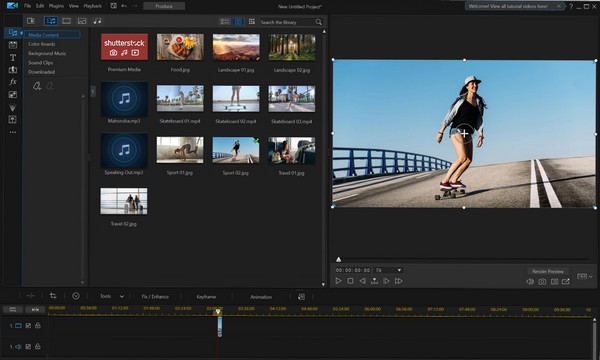Click the crop tool icon above timeline
Viewport: 600px width, 360px height.
pos(53,296)
